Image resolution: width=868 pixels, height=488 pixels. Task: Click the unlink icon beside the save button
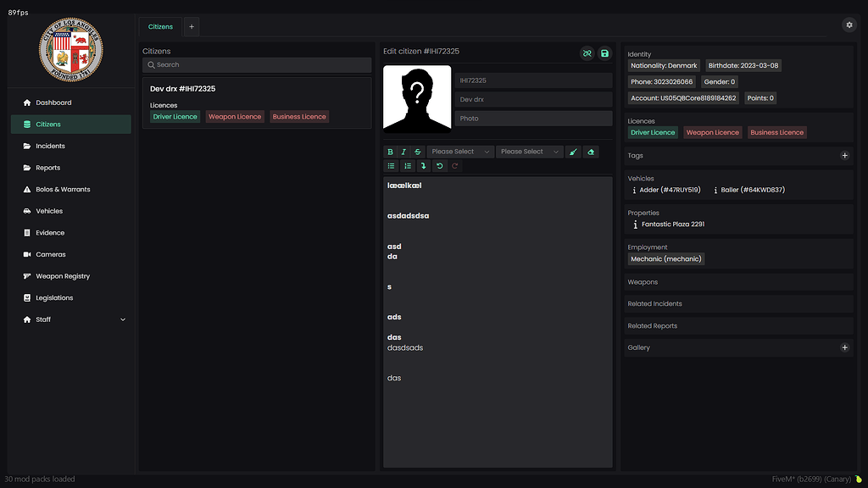587,53
